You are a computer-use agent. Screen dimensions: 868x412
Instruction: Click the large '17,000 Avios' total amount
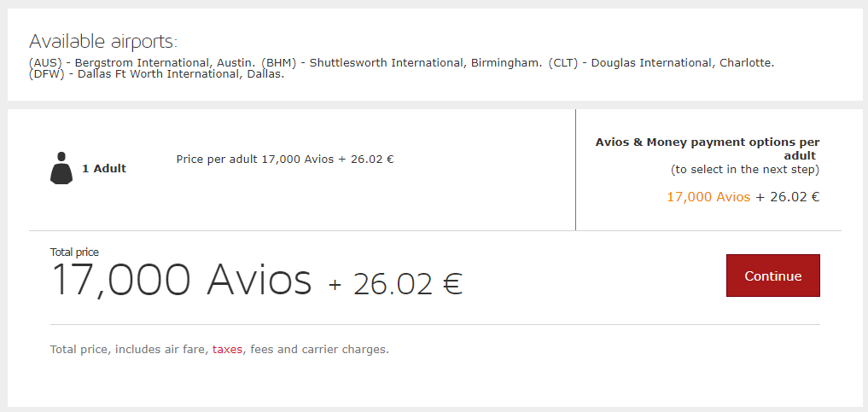click(x=182, y=279)
